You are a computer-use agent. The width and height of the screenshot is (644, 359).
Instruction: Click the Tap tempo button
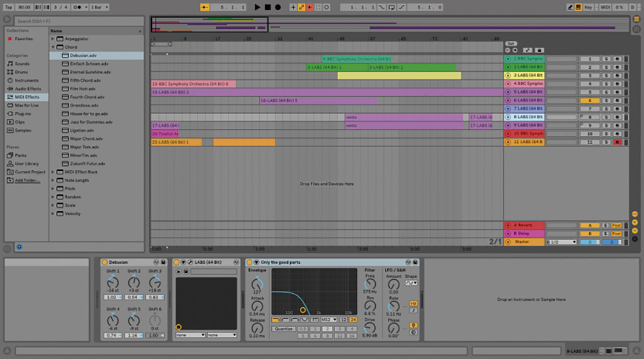(9, 7)
